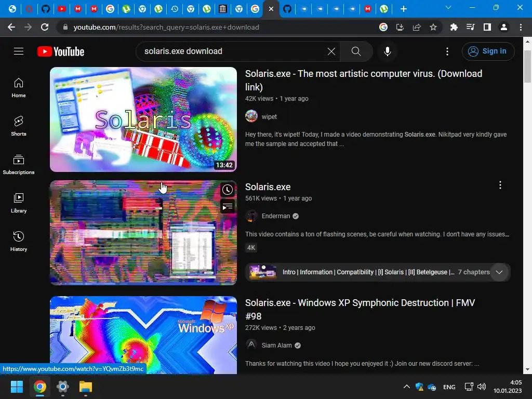Image resolution: width=532 pixels, height=399 pixels.
Task: Open the media control toolbar icon
Action: pos(470,27)
